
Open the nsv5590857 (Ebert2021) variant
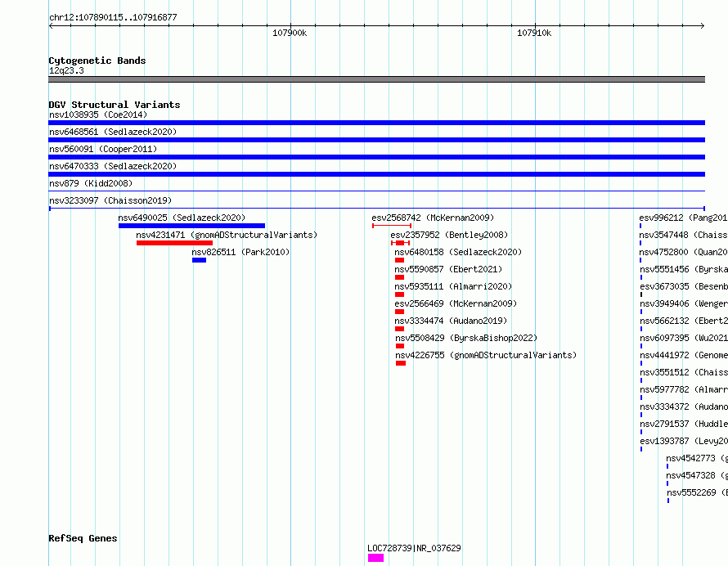pos(448,269)
